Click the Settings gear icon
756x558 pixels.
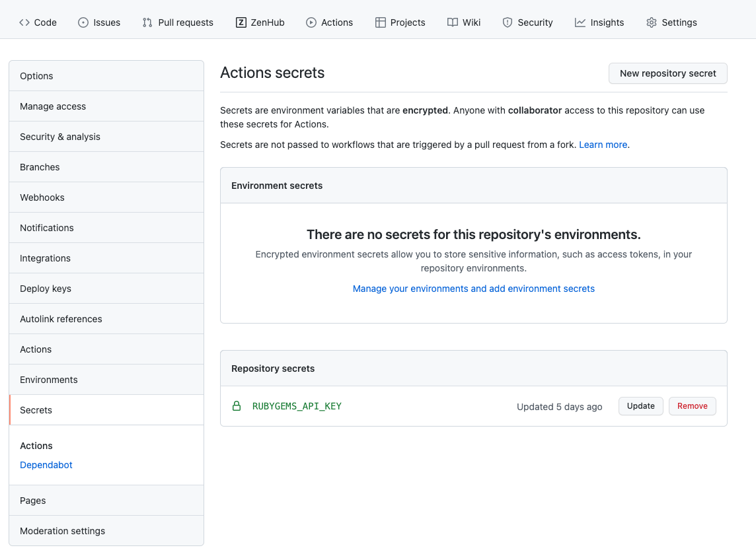click(652, 22)
